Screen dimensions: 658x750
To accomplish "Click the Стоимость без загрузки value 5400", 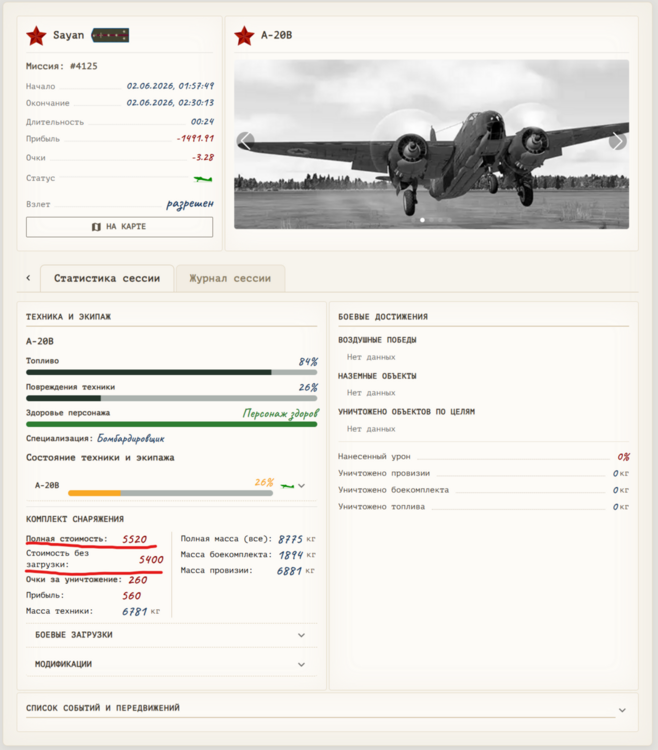I will [151, 560].
